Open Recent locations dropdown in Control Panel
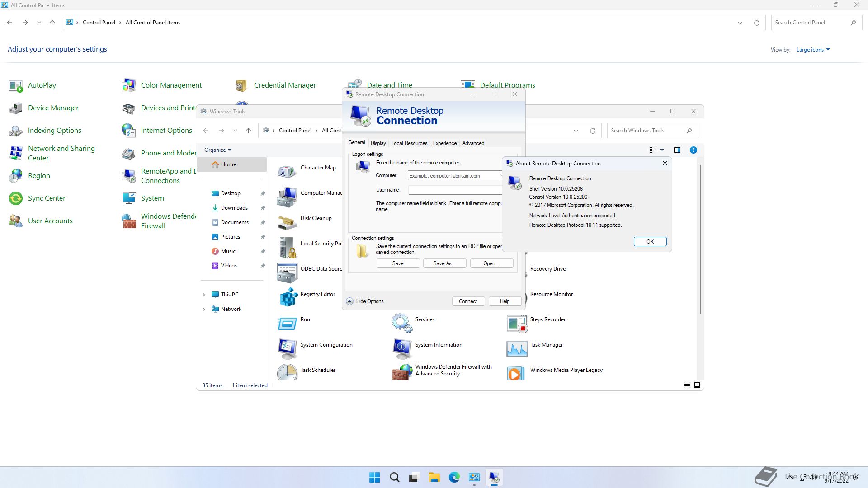The width and height of the screenshot is (868, 488). [x=39, y=23]
